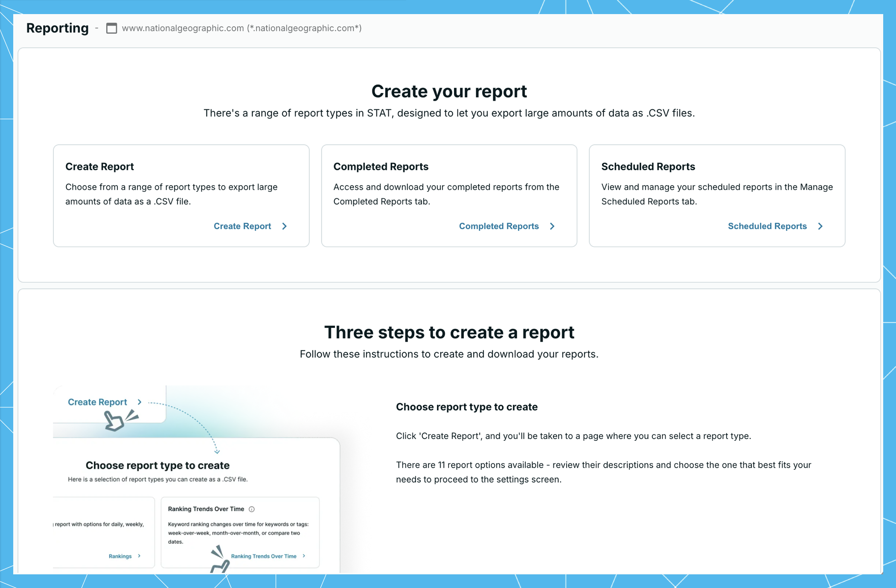
Task: Click the Completed Reports card heading
Action: pyautogui.click(x=381, y=166)
